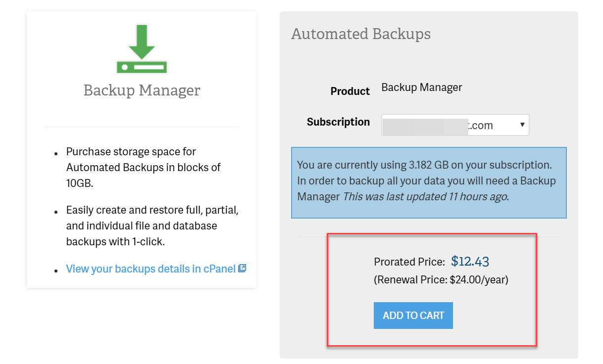Screen dimensions: 603x364
Task: Click the Backup Manager product value text
Action: pos(421,88)
